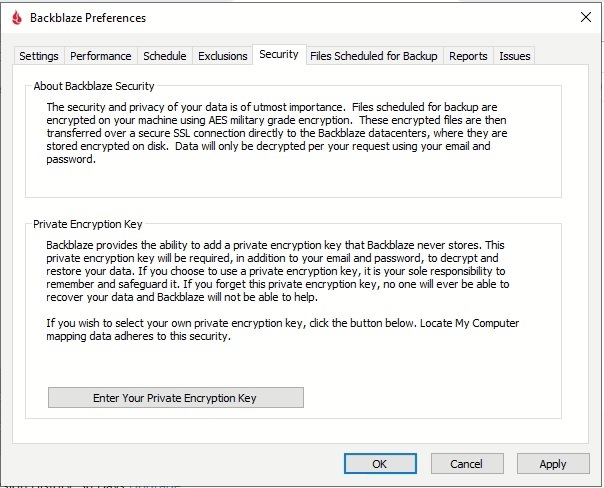The image size is (604, 488).
Task: Open the Performance tab
Action: click(x=101, y=56)
